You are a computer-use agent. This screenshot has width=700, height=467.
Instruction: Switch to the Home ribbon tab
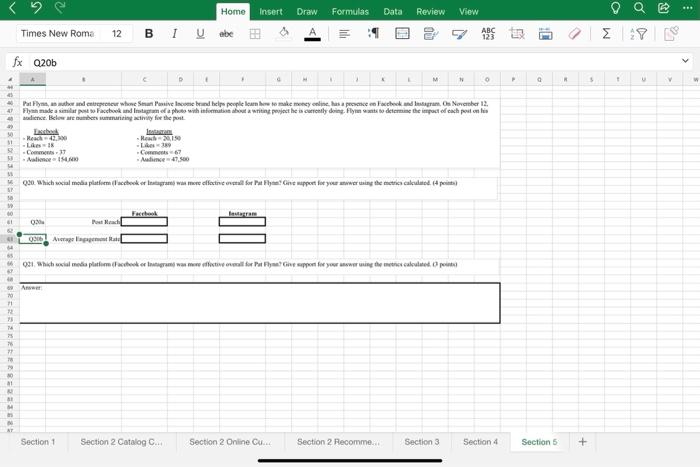pyautogui.click(x=233, y=12)
